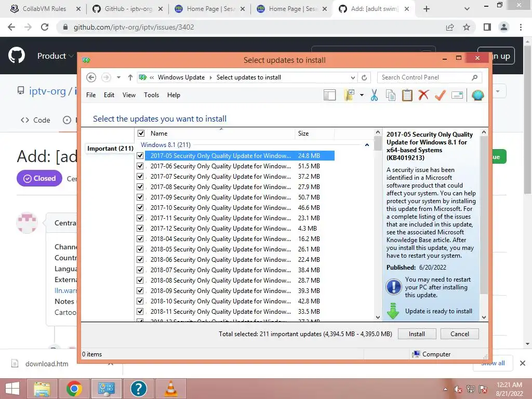
Task: Uncheck the 2017-06 Security Only update
Action: click(140, 166)
